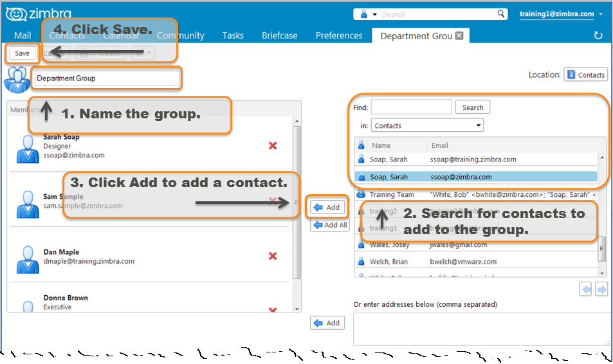Click the Zimbra logo
The height and width of the screenshot is (364, 613).
[39, 14]
